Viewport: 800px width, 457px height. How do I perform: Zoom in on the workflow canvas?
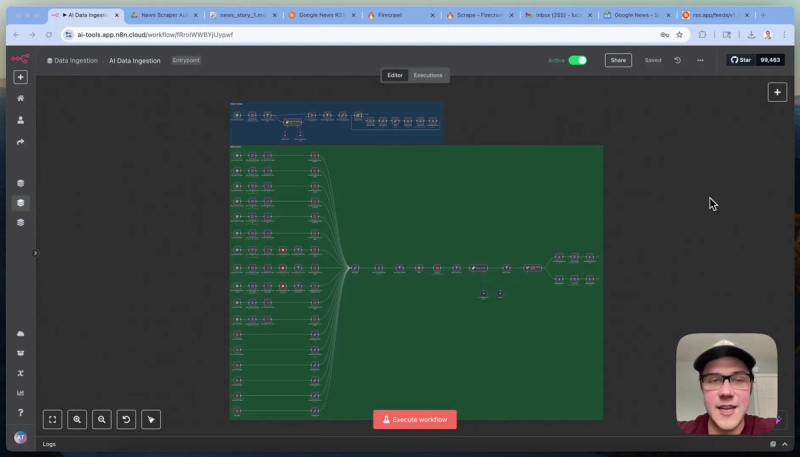pyautogui.click(x=77, y=419)
